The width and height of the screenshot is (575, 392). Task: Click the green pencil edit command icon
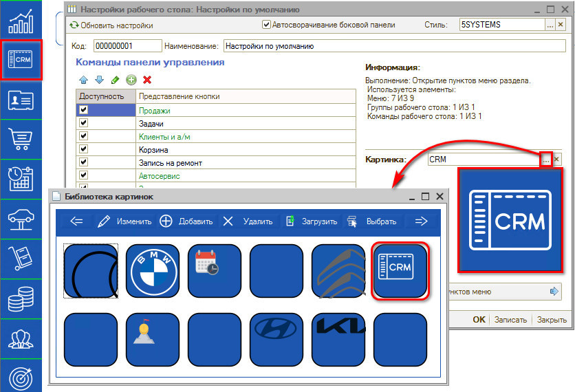point(115,80)
